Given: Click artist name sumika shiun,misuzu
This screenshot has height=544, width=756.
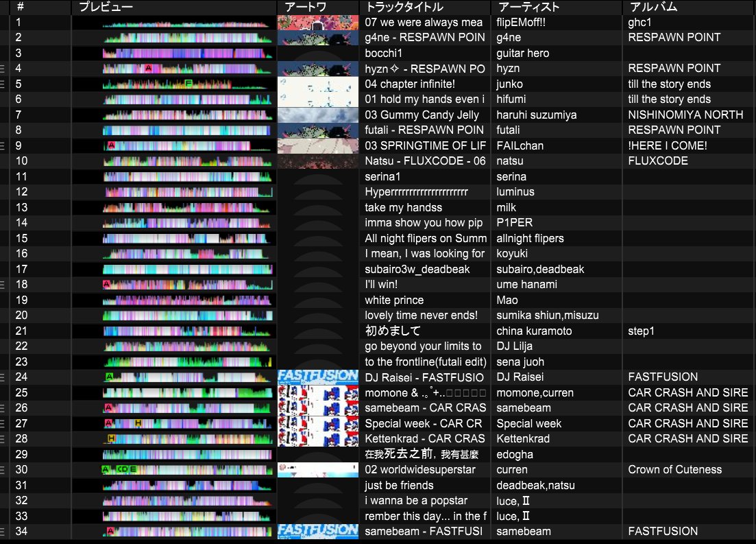Looking at the screenshot, I should 548,315.
